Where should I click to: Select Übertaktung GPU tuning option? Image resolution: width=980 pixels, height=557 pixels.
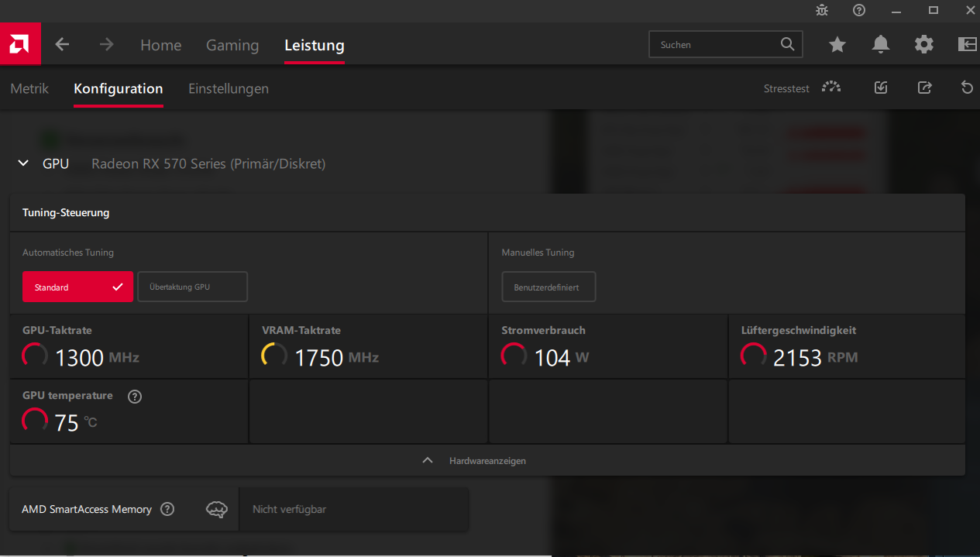(x=193, y=287)
